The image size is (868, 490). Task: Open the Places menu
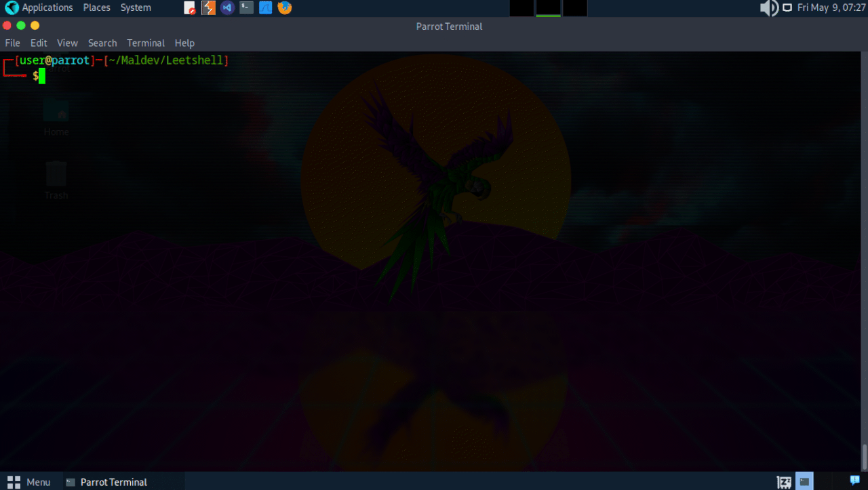tap(96, 7)
